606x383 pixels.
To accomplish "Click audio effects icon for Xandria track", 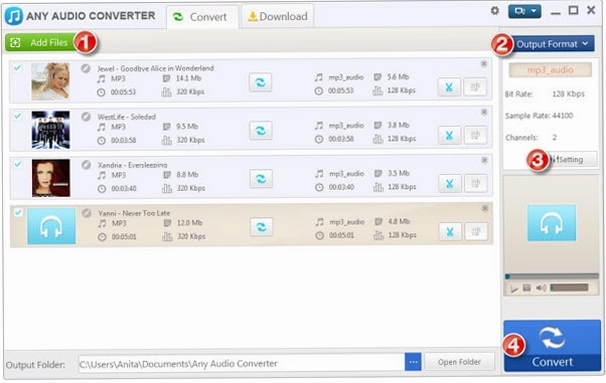I will 476,184.
